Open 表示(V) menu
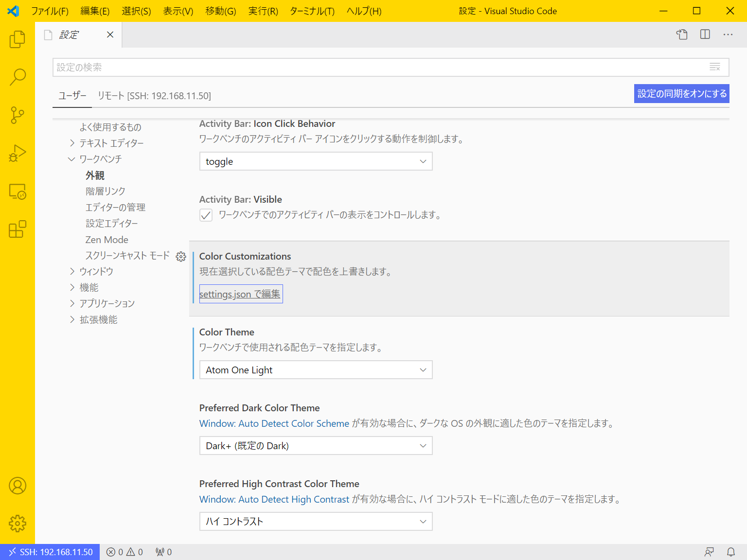The height and width of the screenshot is (560, 747). click(x=178, y=11)
